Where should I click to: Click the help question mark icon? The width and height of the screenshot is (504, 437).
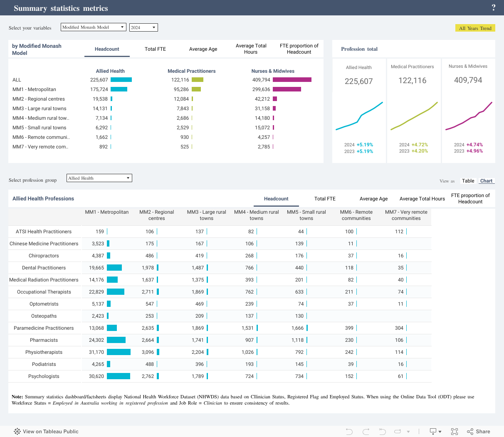(493, 7)
